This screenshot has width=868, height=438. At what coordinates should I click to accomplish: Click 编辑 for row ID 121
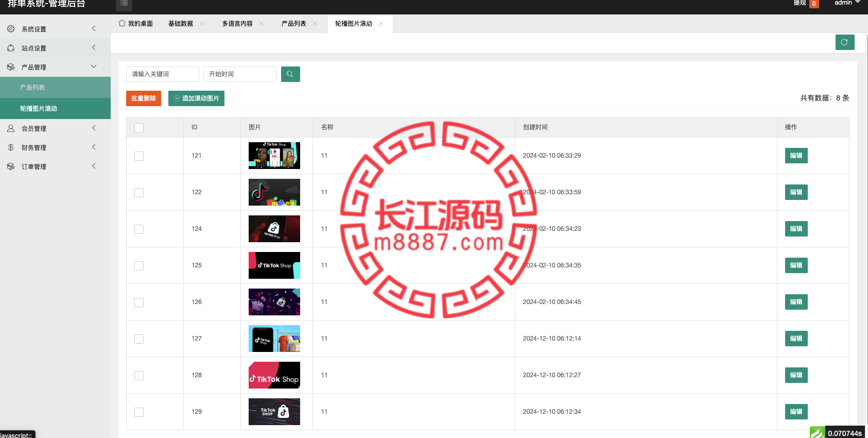click(x=796, y=156)
